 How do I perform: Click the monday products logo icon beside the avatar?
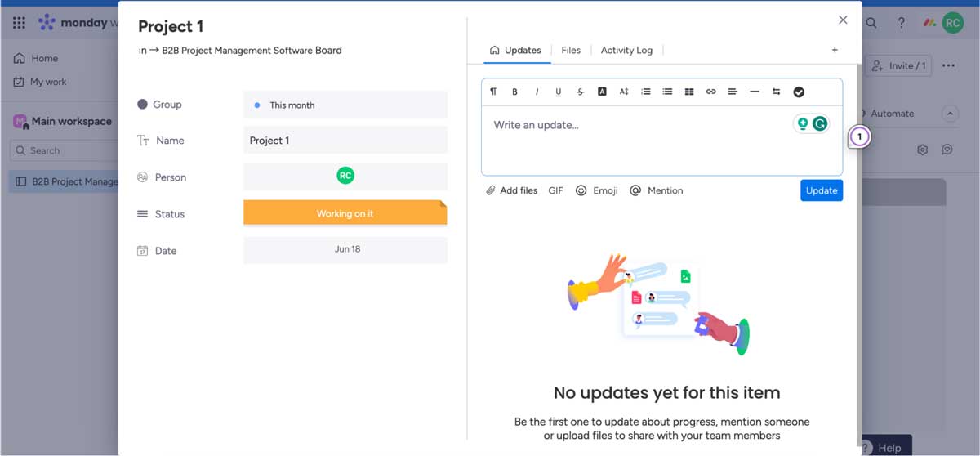point(929,23)
